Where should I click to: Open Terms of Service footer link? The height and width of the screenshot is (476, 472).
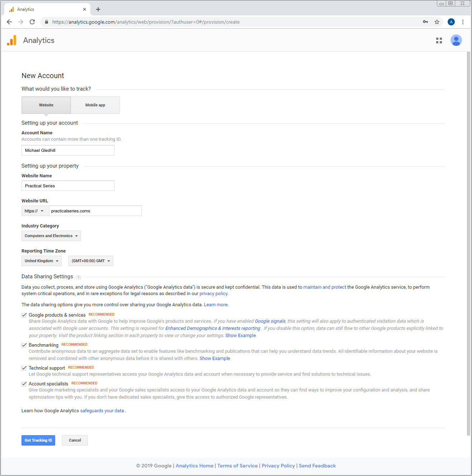click(237, 466)
